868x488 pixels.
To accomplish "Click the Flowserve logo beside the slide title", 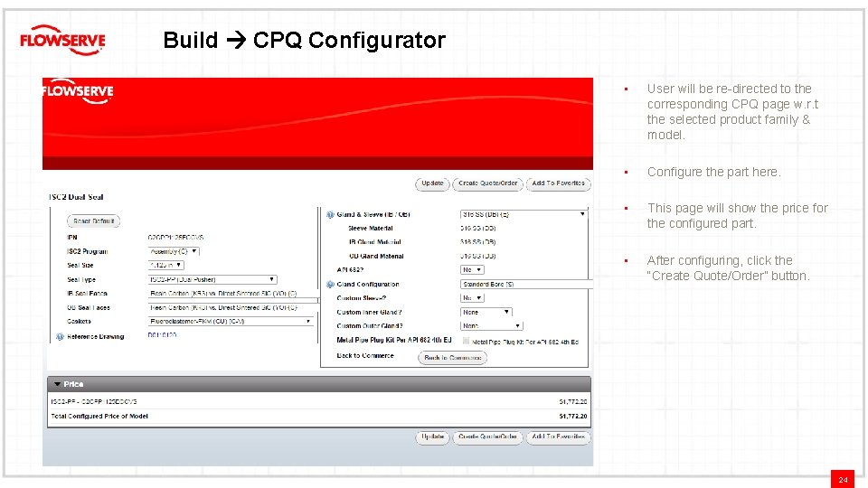I will (x=62, y=40).
